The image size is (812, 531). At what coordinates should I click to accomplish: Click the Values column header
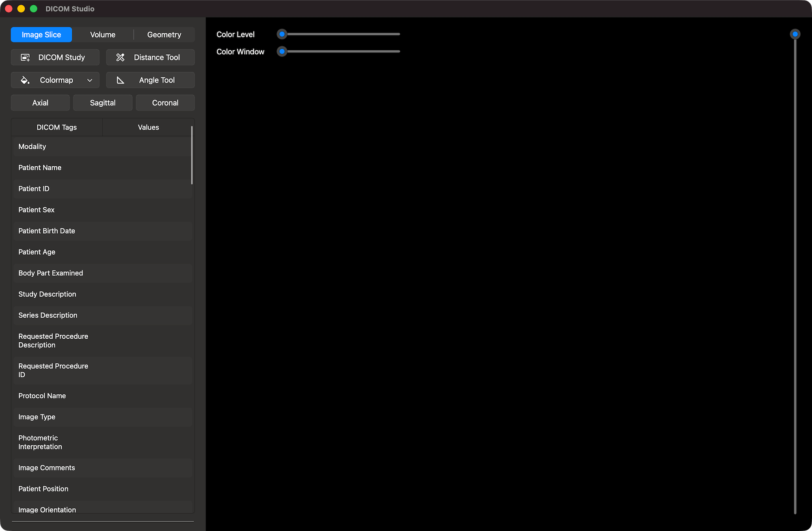(x=148, y=127)
